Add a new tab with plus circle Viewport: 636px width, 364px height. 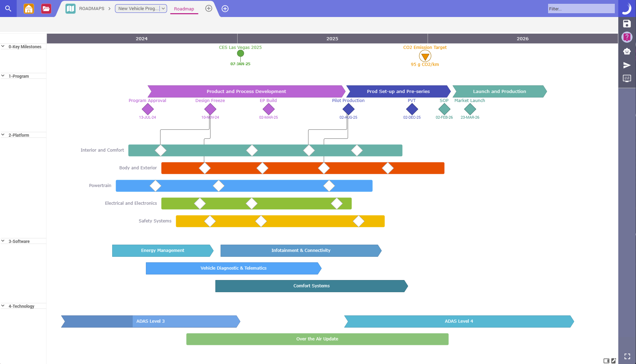(209, 8)
